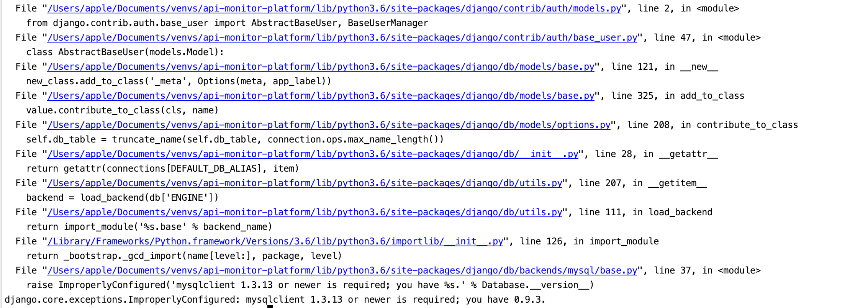Click the "value.contribute_to_class(cls, name)" line
This screenshot has height=308, width=868.
tap(123, 110)
